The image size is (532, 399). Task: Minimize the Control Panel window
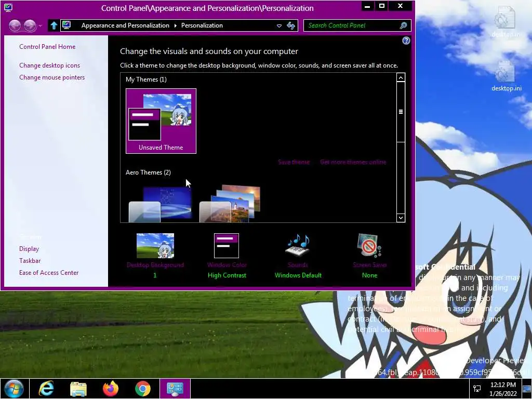tap(367, 6)
